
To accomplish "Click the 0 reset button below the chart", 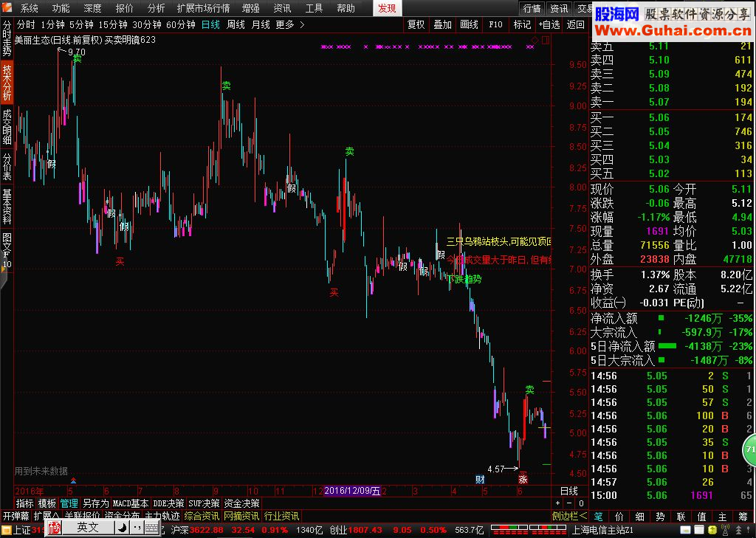I will click(581, 503).
